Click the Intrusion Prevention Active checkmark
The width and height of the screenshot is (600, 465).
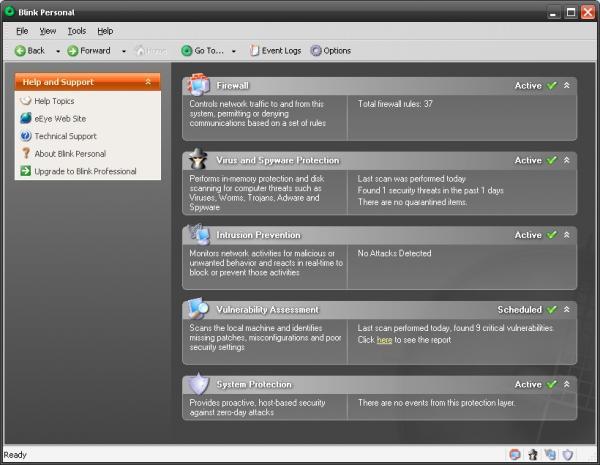551,235
